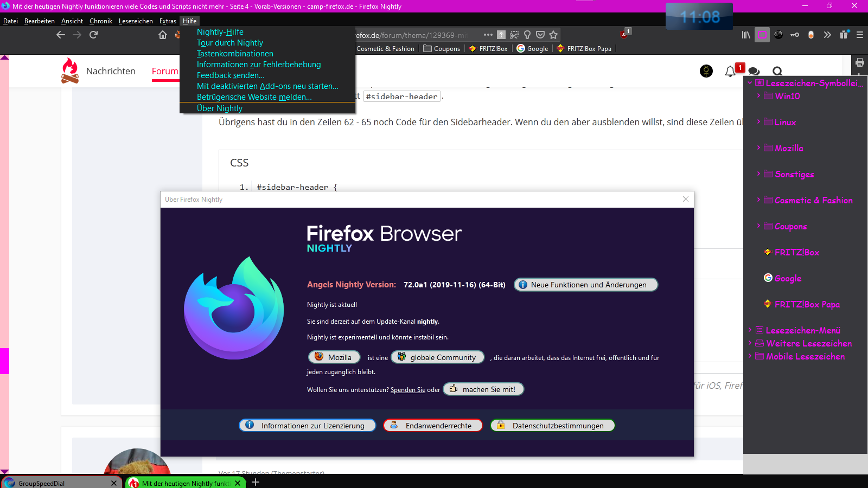
Task: Open forum notifications bell
Action: [x=730, y=71]
